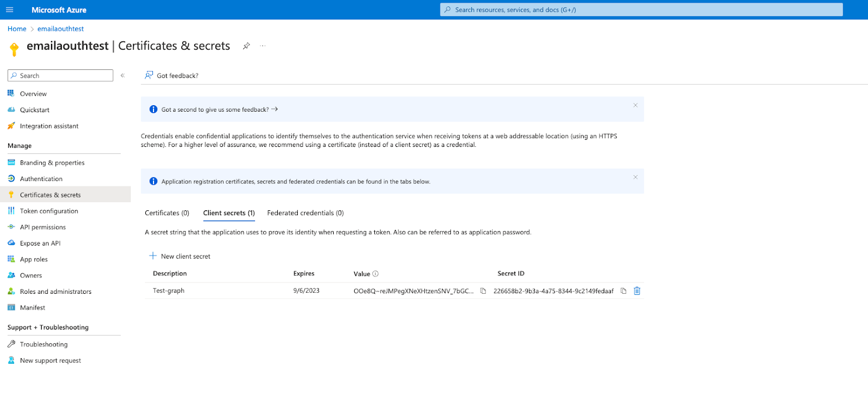868x406 pixels.
Task: Open App roles in sidebar
Action: (x=34, y=259)
